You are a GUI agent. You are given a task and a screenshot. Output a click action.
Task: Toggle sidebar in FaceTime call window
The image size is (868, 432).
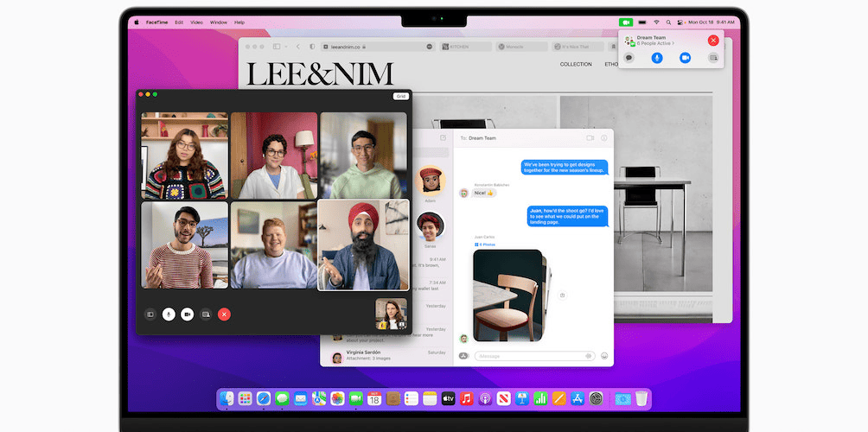(x=149, y=315)
